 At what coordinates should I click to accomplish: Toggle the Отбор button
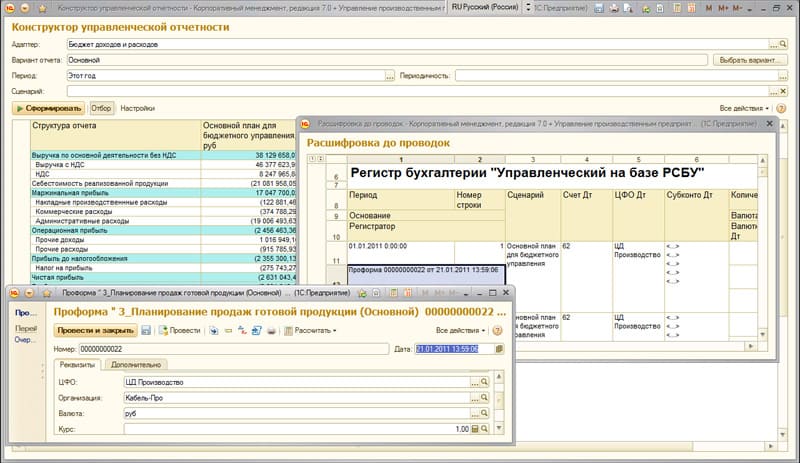coord(101,108)
